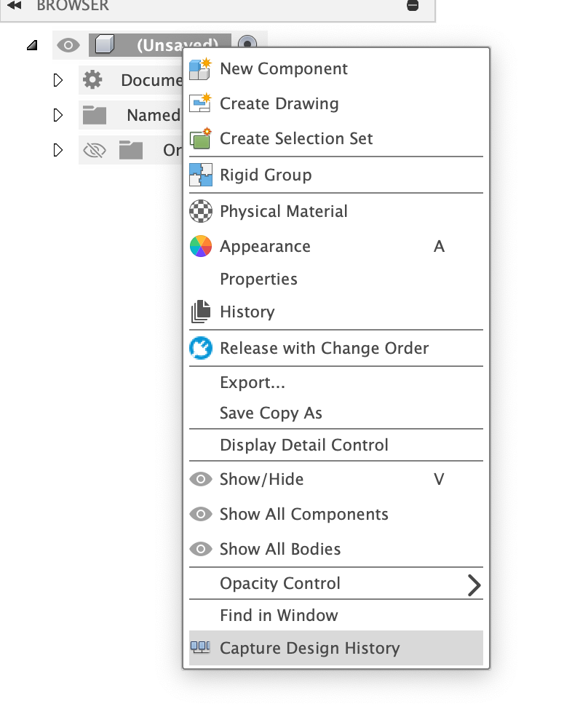Screen dimensions: 588x728
Task: Click the Release with Change Order icon
Action: [x=201, y=348]
